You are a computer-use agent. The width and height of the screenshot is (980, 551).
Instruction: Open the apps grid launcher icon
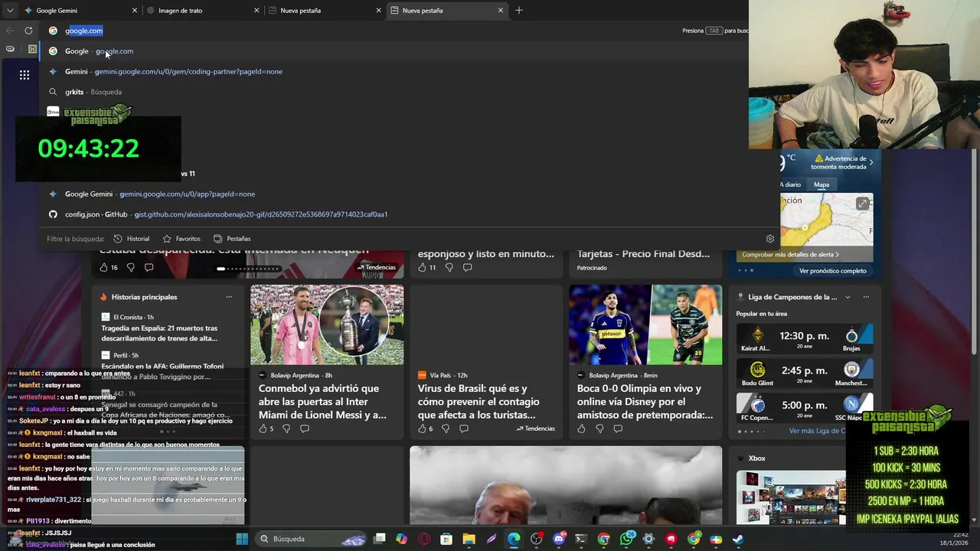click(24, 75)
